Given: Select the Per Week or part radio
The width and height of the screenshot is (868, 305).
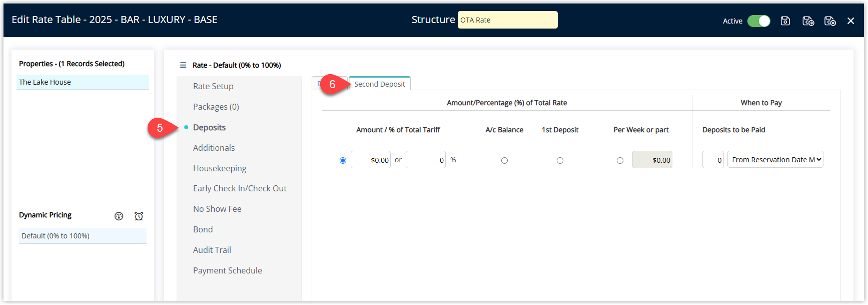Looking at the screenshot, I should click(x=620, y=160).
